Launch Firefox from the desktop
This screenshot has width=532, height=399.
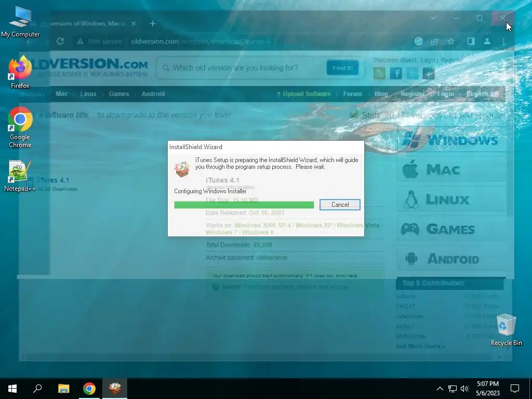[x=20, y=73]
